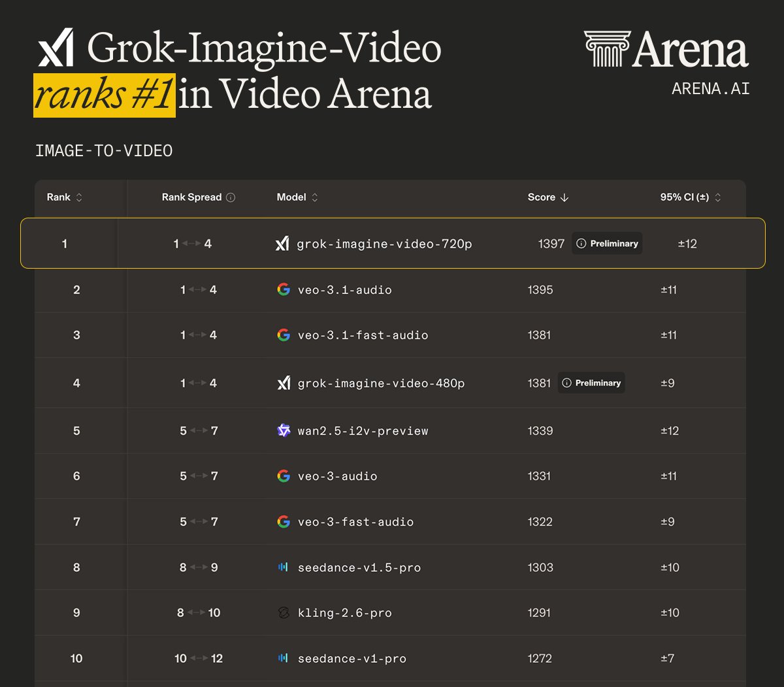Click the Kling logo beside kling-2.6-pro
Viewport: 784px width, 687px height.
tap(284, 612)
